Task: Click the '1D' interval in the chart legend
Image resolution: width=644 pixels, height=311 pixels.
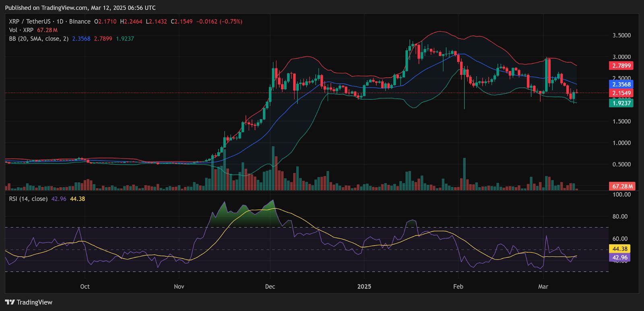Action: [60, 21]
